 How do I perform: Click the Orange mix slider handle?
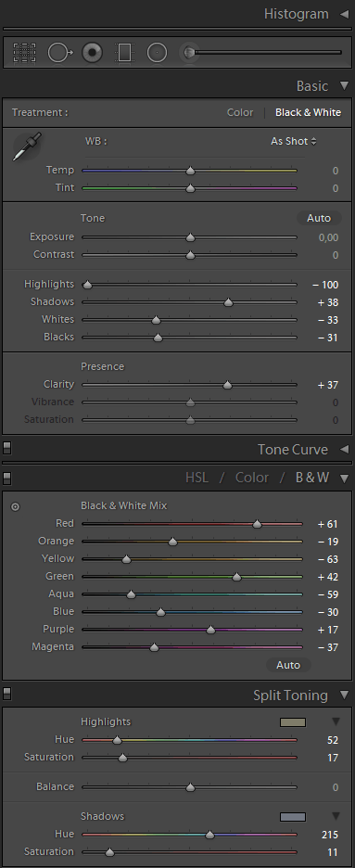click(x=172, y=542)
